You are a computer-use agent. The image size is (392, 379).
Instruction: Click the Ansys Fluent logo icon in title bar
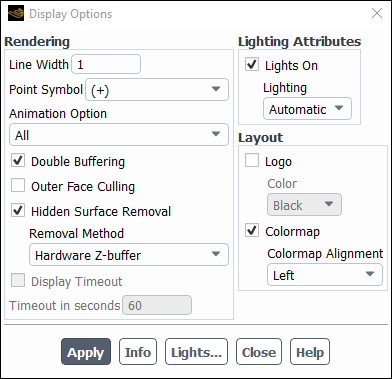click(x=16, y=14)
